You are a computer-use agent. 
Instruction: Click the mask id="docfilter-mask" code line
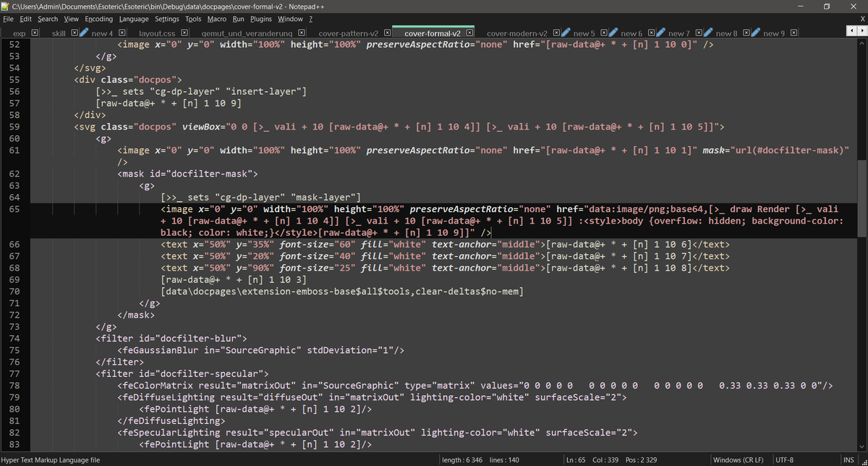187,174
